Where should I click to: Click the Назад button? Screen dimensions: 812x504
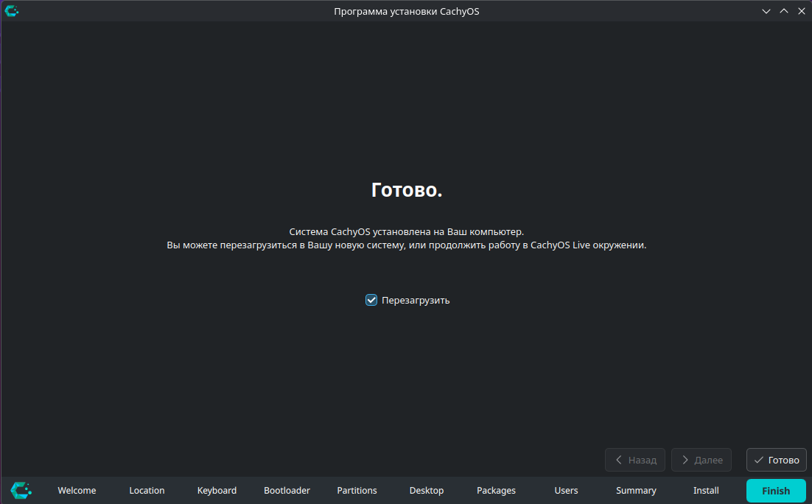pos(635,460)
